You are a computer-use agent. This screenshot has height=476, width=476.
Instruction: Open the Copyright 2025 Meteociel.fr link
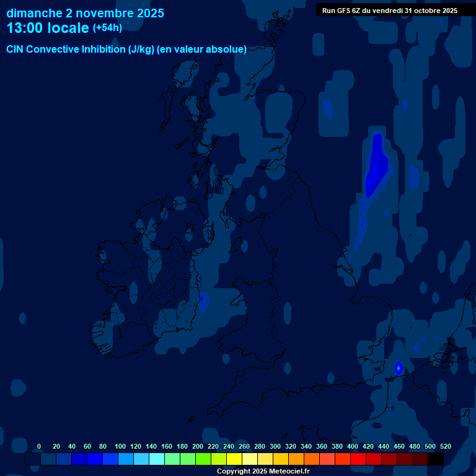coord(263,472)
